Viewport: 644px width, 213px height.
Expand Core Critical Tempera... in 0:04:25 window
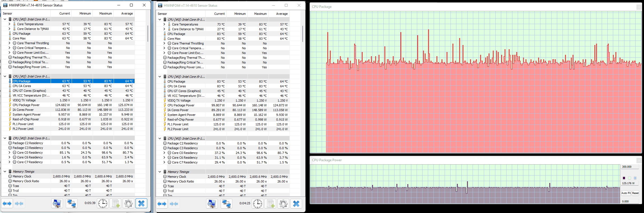164,48
